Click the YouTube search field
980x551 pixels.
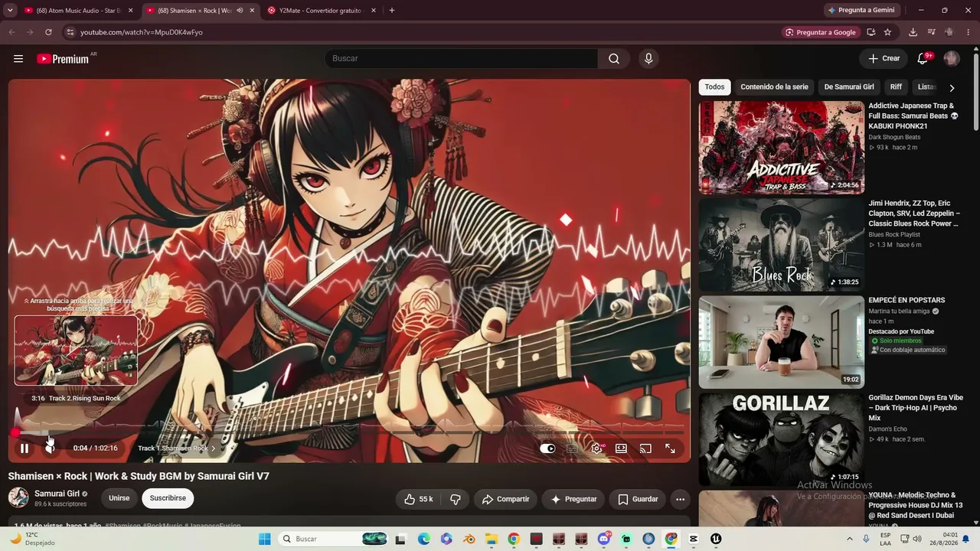point(461,59)
